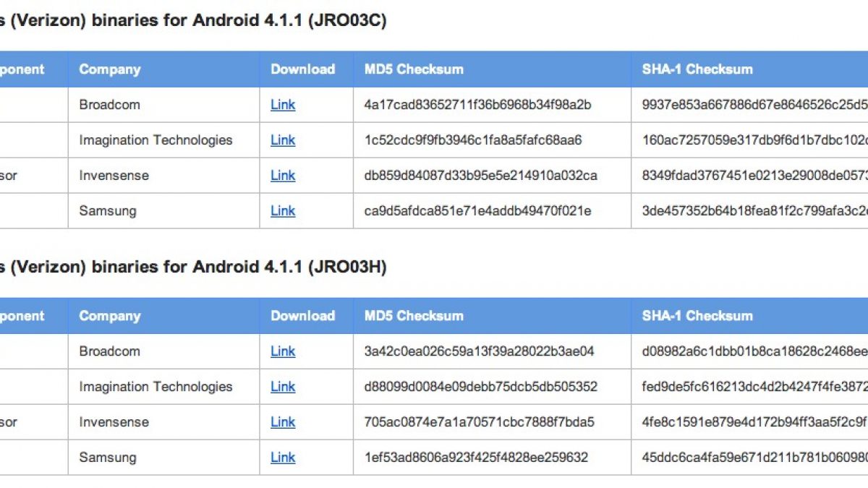
Task: Open Invensense download Link in JRO03C table
Action: [x=283, y=176]
